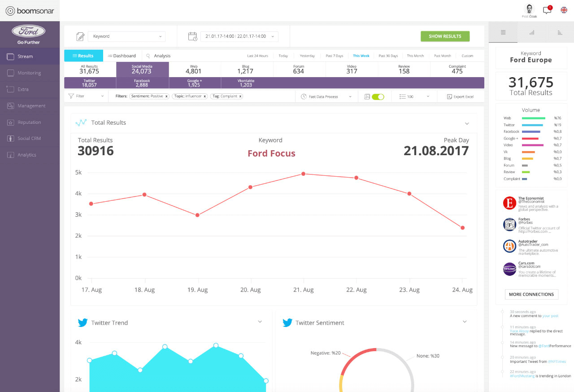Open Reputation in the sidebar
This screenshot has width=574, height=392.
pos(30,122)
